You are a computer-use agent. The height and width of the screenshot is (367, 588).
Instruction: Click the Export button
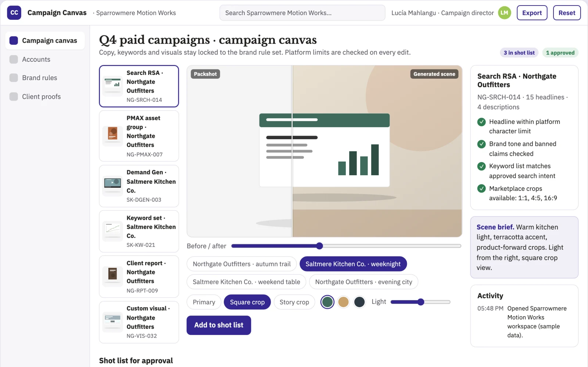click(x=532, y=13)
